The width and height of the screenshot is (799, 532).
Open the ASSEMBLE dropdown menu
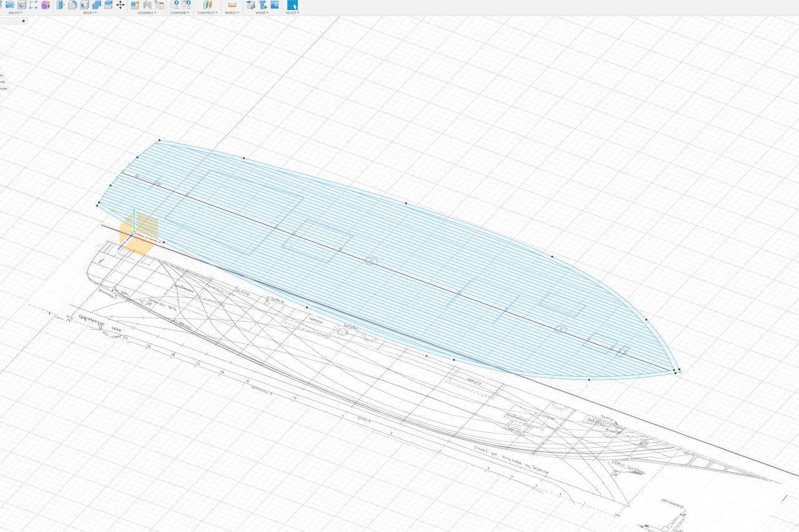coord(147,12)
